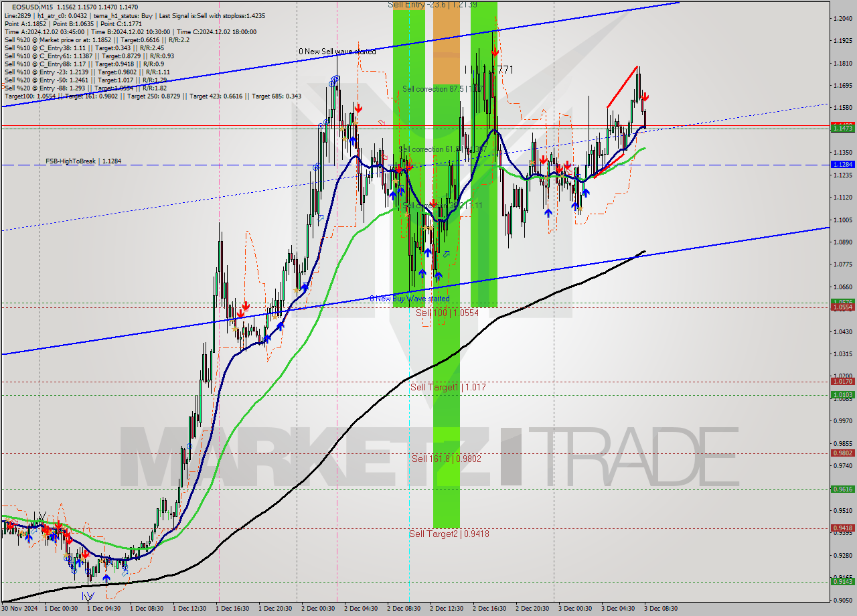857x616 pixels.
Task: Click the 1.2040 price axis label
Action: pyautogui.click(x=843, y=18)
